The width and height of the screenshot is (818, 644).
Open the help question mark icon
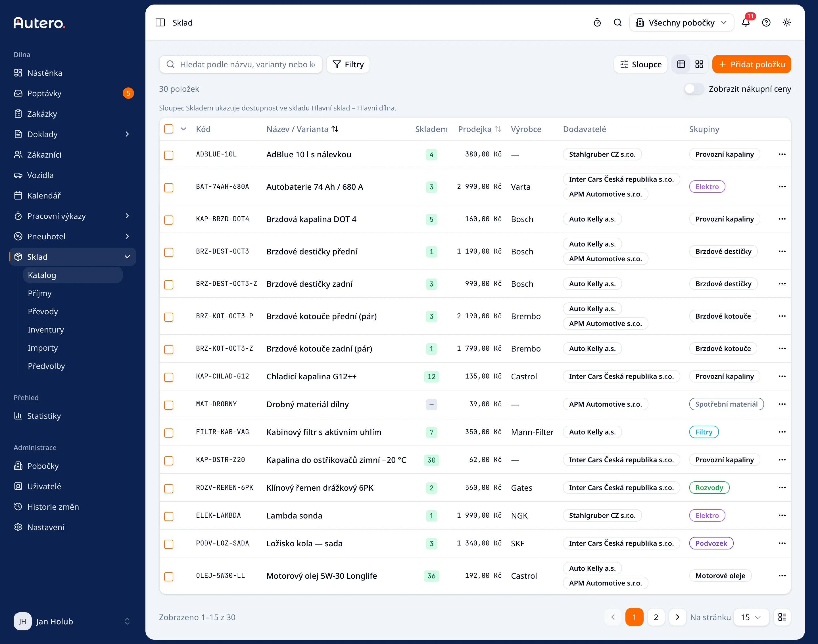point(766,23)
